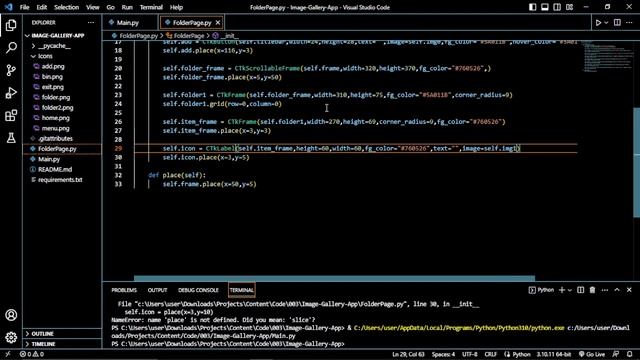Click Ln 29, Col 63 status item
Viewport: 640px width, 360px height.
pyautogui.click(x=408, y=354)
